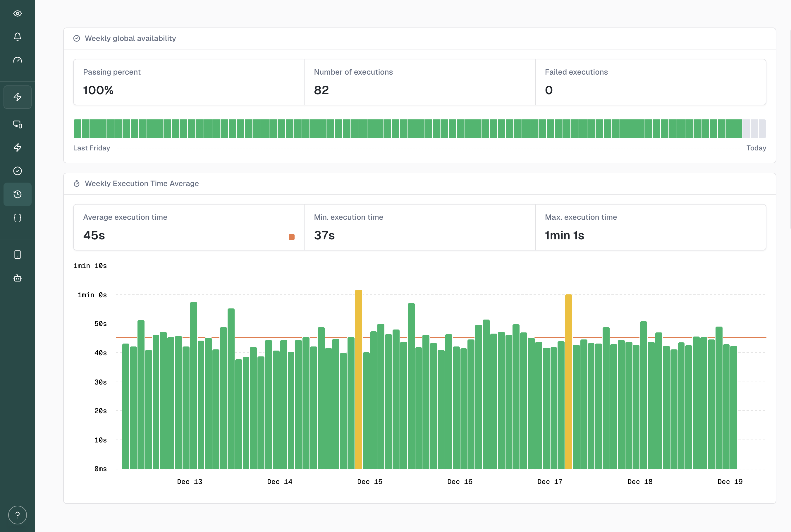This screenshot has width=791, height=532.
Task: Click the top highlighted lightning bolt icon
Action: (17, 97)
